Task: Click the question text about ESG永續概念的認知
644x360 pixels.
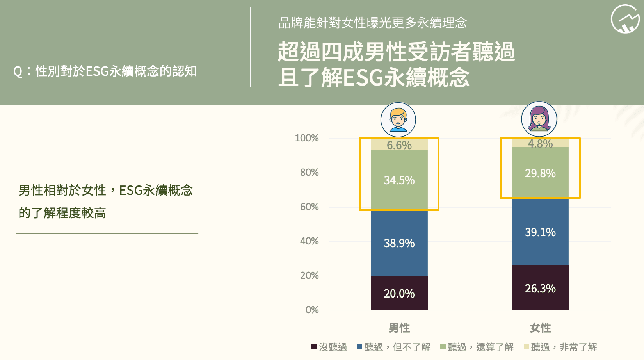Action: click(105, 71)
